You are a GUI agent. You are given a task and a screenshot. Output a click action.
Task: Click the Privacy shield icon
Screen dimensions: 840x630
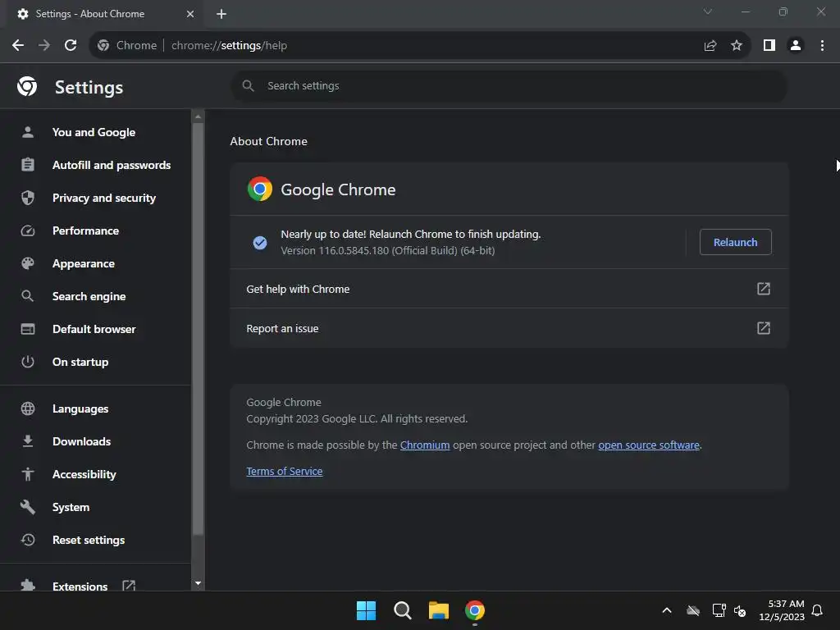pyautogui.click(x=28, y=198)
